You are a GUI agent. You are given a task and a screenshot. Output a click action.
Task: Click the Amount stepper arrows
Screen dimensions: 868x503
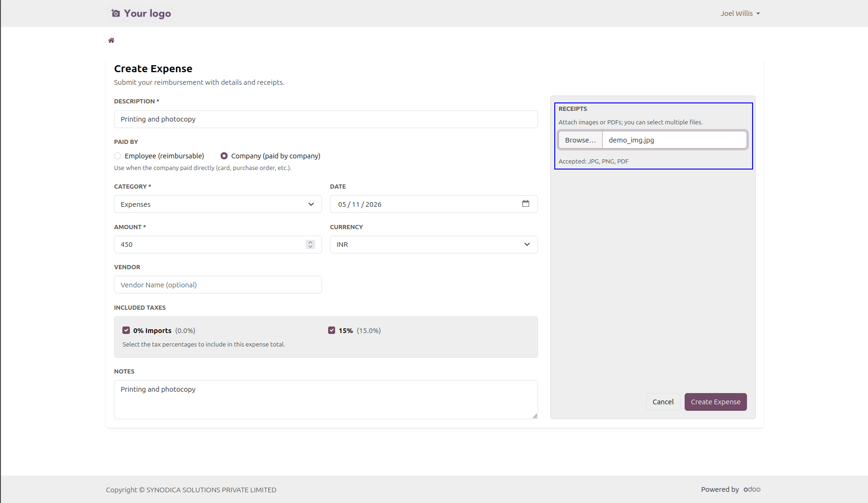[310, 245]
